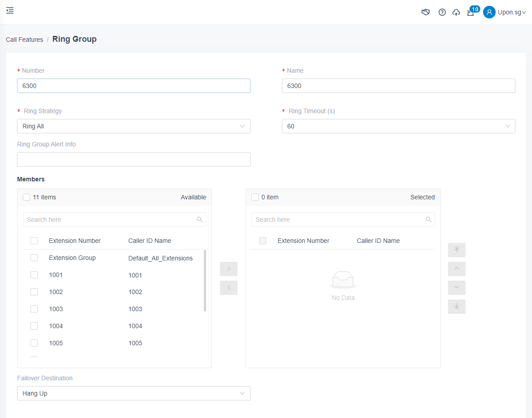Open the Failover Destination dropdown
The height and width of the screenshot is (418, 532).
(x=133, y=393)
